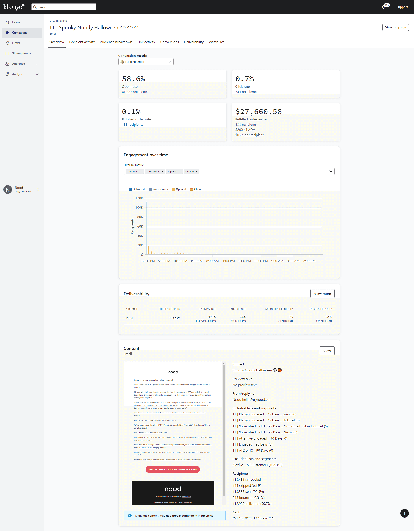Viewport: 414px width, 532px height.
Task: Click the $27,660.58 fulfilled order value
Action: (258, 112)
